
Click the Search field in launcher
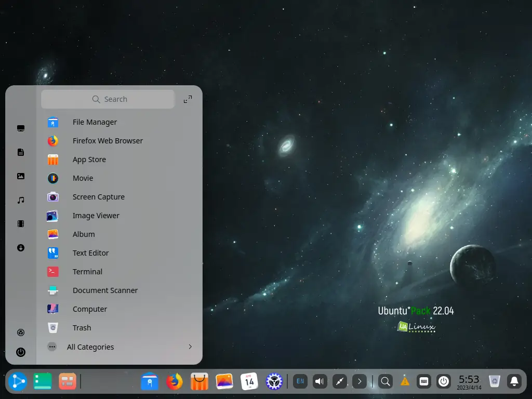(x=108, y=99)
